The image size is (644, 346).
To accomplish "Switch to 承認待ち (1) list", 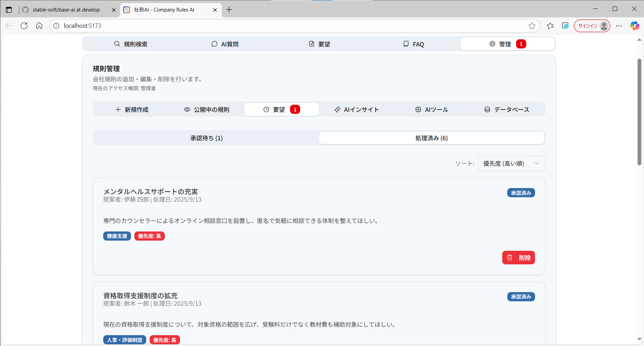I will click(x=206, y=138).
